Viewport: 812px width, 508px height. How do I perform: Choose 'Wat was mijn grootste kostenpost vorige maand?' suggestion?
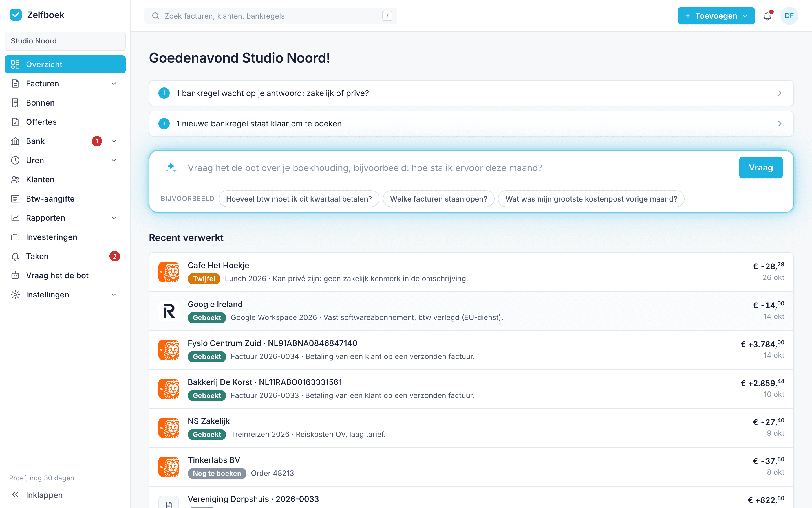[591, 199]
